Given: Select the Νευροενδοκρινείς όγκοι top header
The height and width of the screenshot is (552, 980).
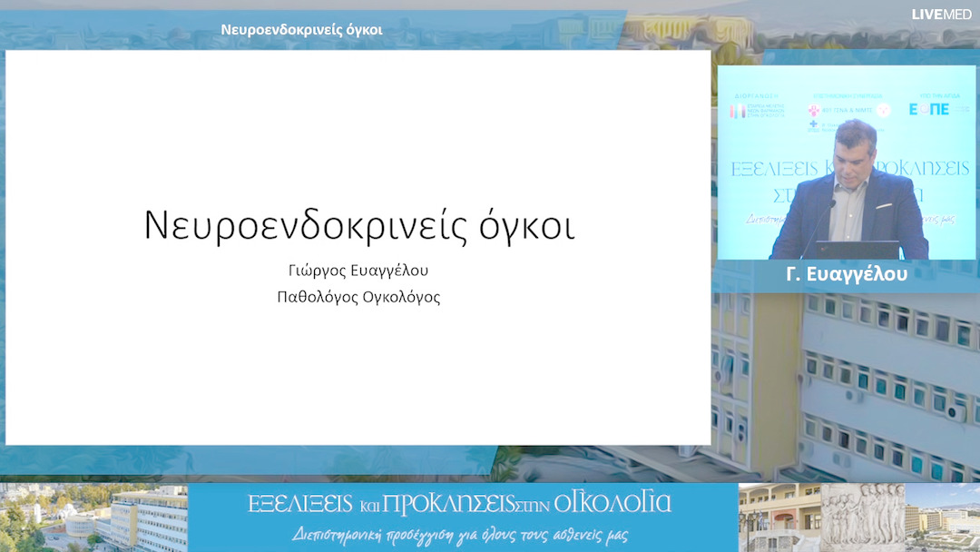Looking at the screenshot, I should coord(299,28).
